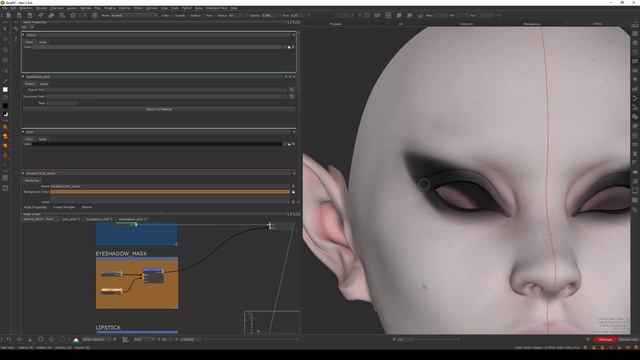Open color picker icon beside black Color bar
This screenshot has width=640, height=360.
(x=289, y=144)
